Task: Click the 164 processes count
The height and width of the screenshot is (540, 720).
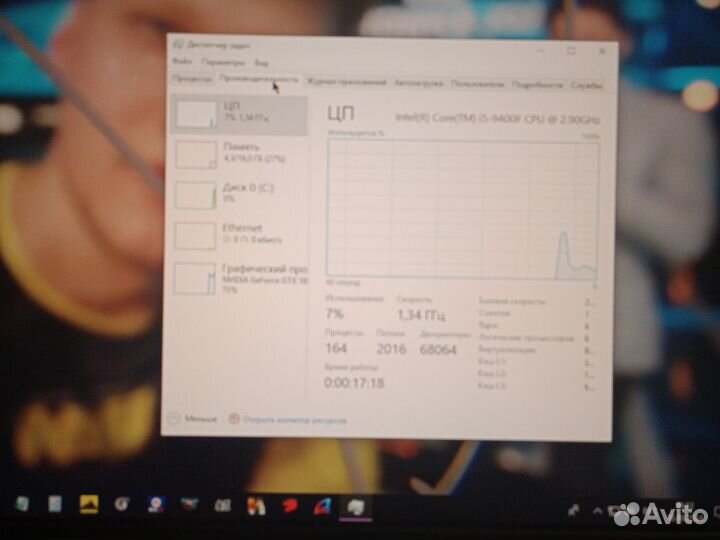Action: tap(336, 348)
